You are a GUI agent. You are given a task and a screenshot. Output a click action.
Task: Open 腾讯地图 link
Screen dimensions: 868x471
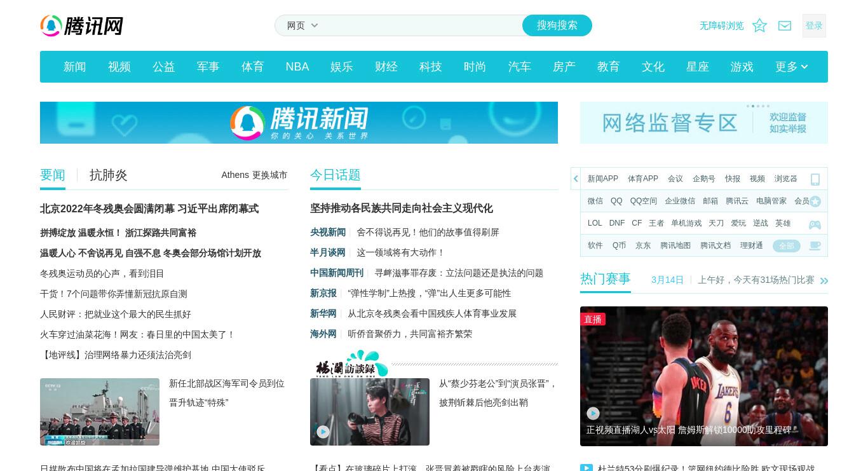pos(675,245)
